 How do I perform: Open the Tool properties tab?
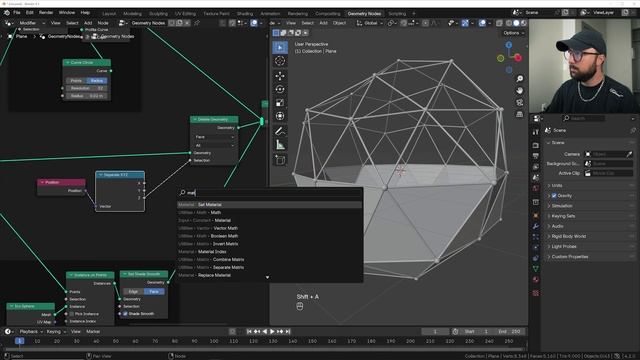click(536, 131)
